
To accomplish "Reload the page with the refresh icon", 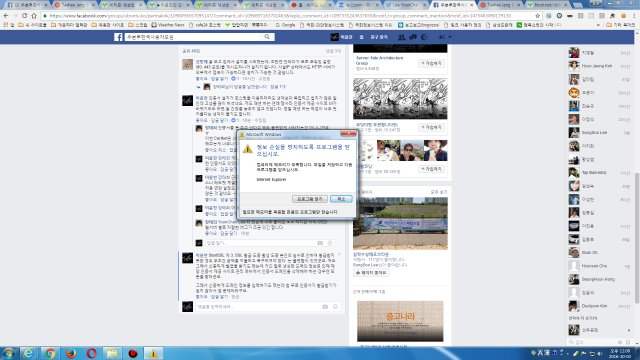I will (24, 16).
